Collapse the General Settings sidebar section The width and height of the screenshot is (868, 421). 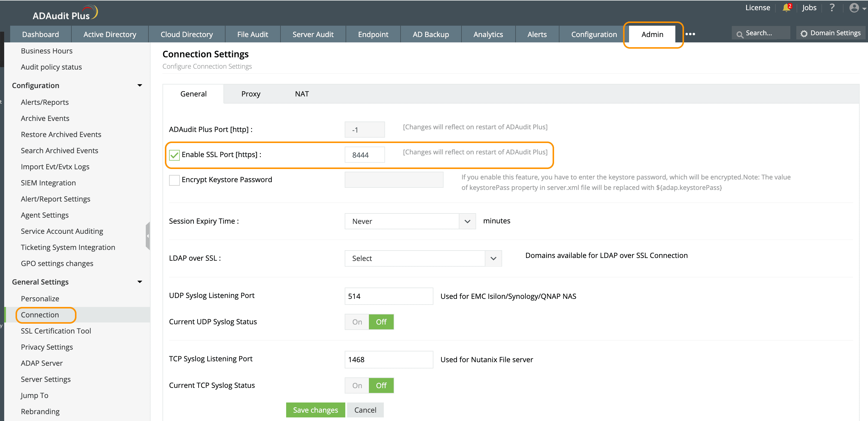click(x=139, y=282)
